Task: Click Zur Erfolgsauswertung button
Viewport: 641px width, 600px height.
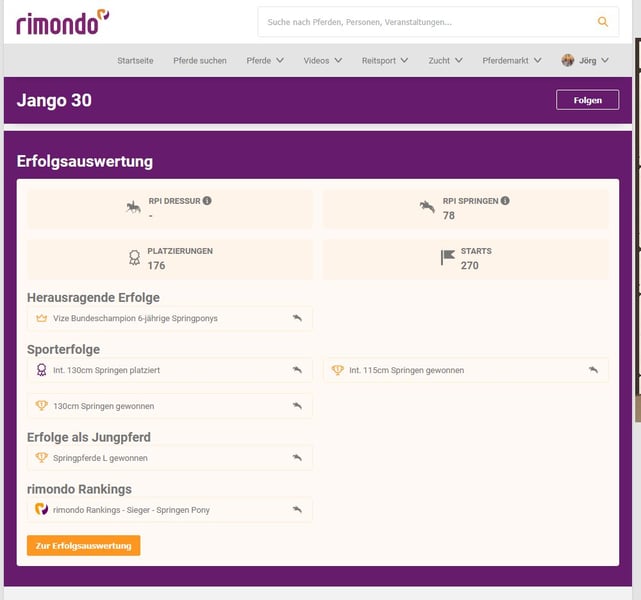Action: click(x=83, y=546)
